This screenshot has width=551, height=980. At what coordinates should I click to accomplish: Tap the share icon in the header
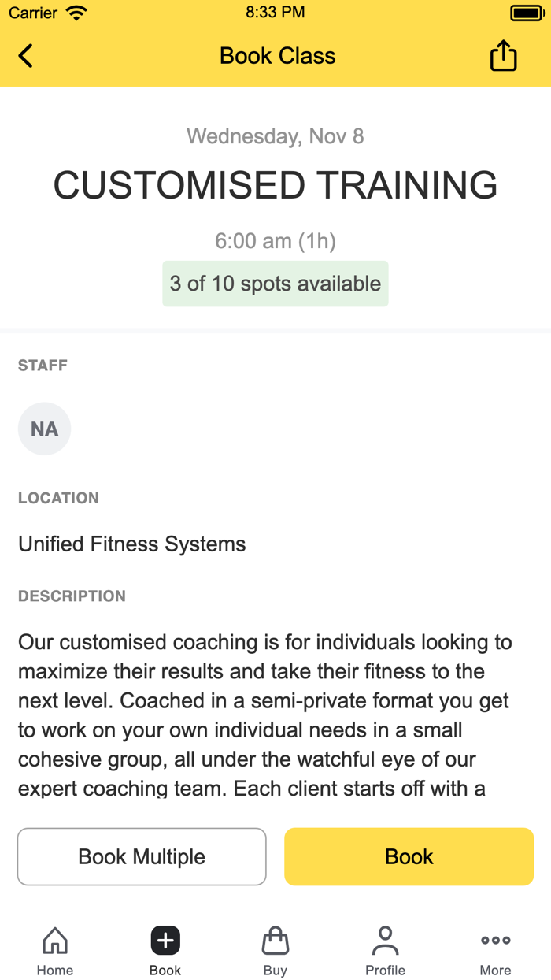(x=503, y=55)
